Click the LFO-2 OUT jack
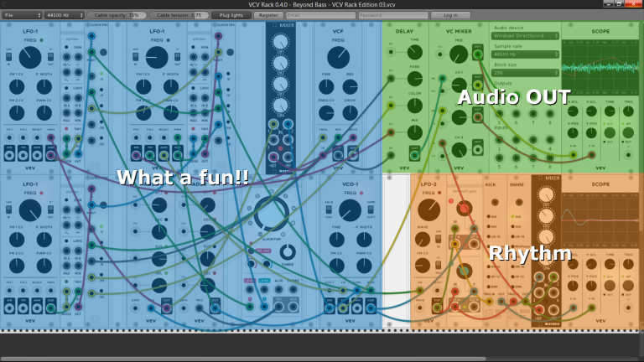Image resolution: width=644 pixels, height=362 pixels. (x=438, y=308)
